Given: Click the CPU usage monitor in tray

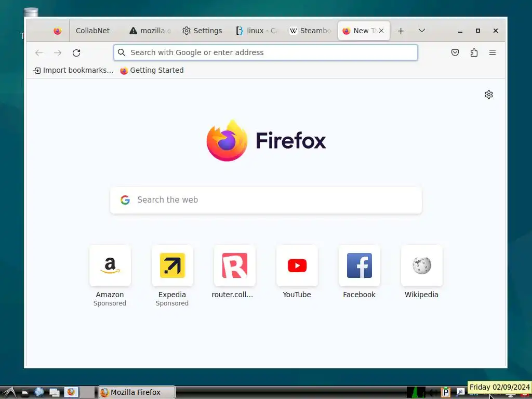Looking at the screenshot, I should pyautogui.click(x=416, y=392).
